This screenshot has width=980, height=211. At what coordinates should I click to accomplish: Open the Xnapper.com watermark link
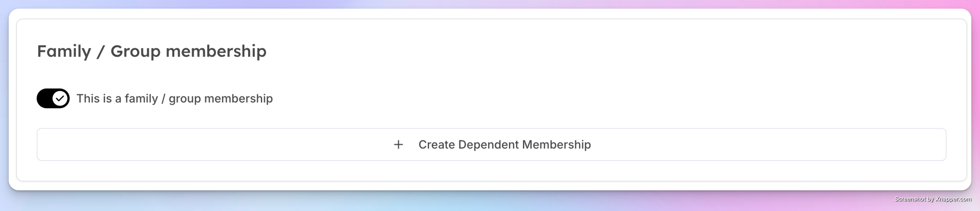[x=953, y=199]
